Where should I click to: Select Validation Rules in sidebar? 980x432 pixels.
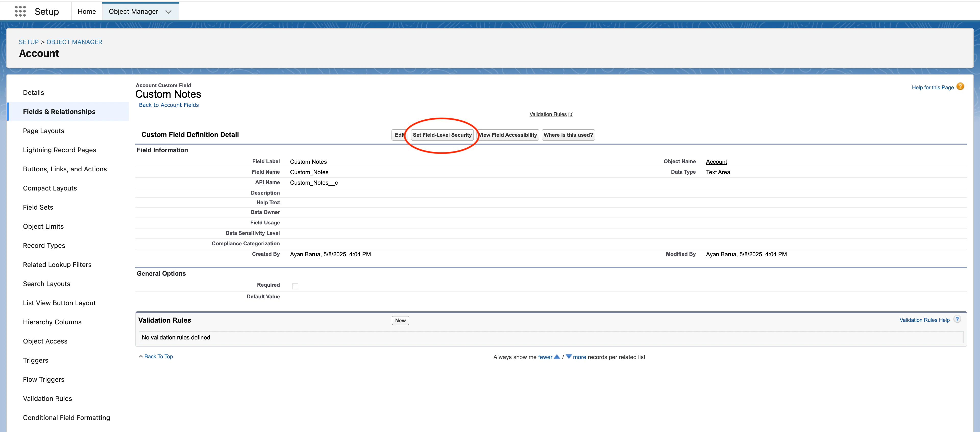pos(47,399)
